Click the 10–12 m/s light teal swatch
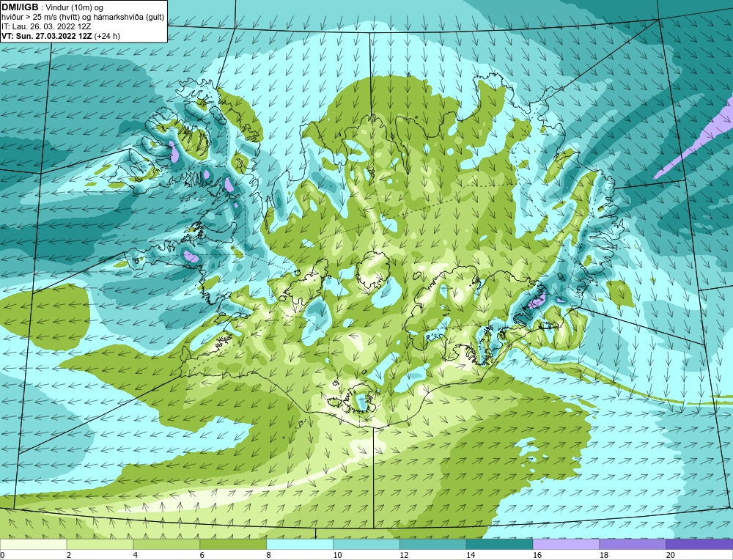 coord(366,544)
